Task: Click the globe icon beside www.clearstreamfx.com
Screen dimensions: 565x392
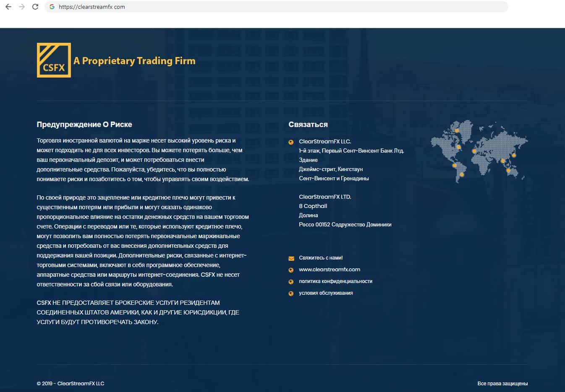Action: (291, 270)
